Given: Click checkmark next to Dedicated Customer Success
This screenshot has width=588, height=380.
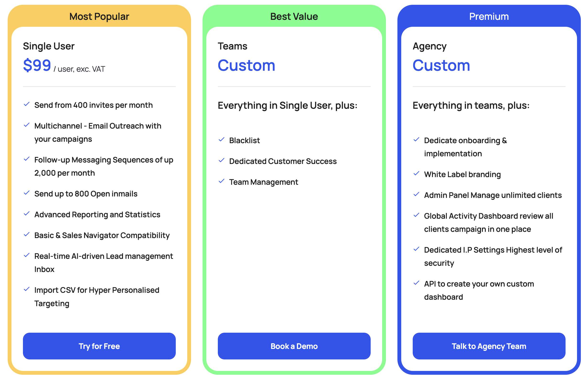Looking at the screenshot, I should [x=221, y=161].
